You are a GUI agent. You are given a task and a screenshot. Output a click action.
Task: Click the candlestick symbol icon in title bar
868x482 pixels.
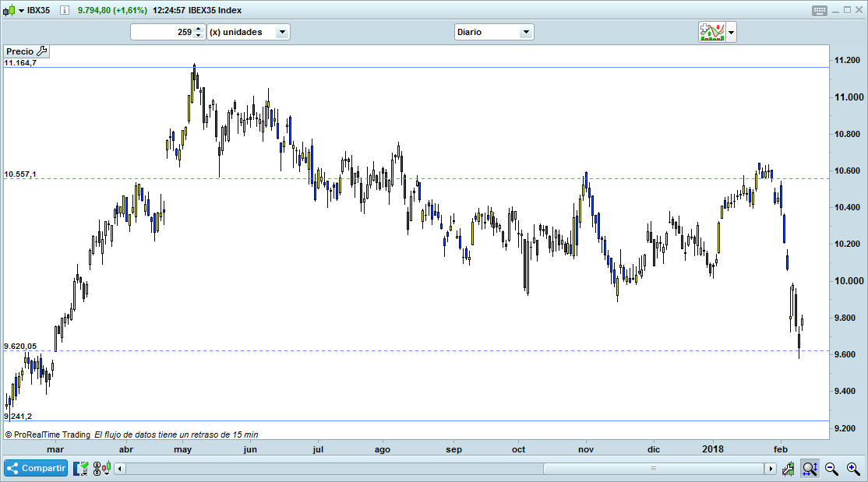pyautogui.click(x=9, y=10)
